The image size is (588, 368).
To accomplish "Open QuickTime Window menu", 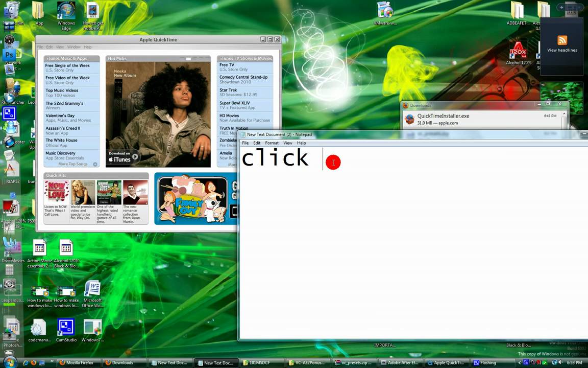I will (x=74, y=47).
